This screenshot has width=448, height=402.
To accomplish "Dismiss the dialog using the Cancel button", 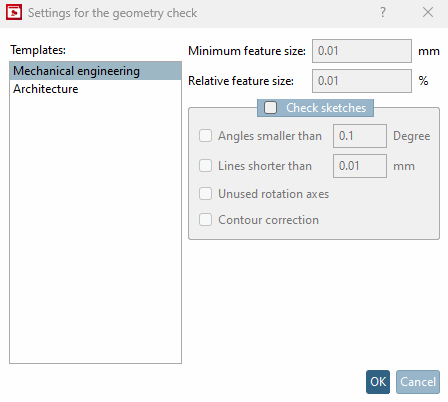I will (x=418, y=382).
